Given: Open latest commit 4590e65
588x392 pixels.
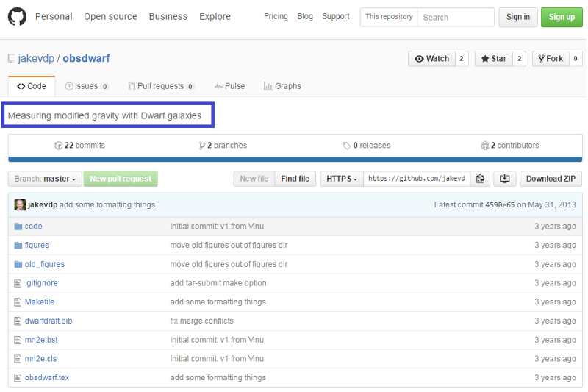Looking at the screenshot, I should pos(500,205).
